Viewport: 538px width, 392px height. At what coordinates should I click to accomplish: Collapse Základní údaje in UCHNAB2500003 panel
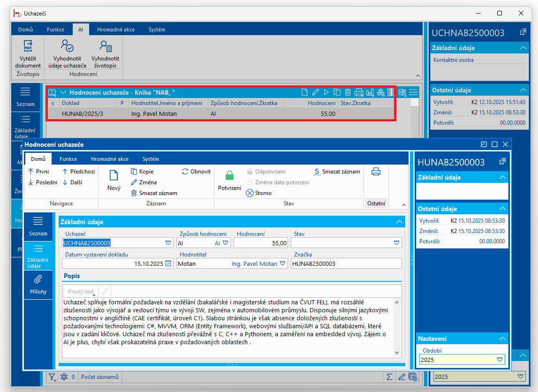point(523,48)
